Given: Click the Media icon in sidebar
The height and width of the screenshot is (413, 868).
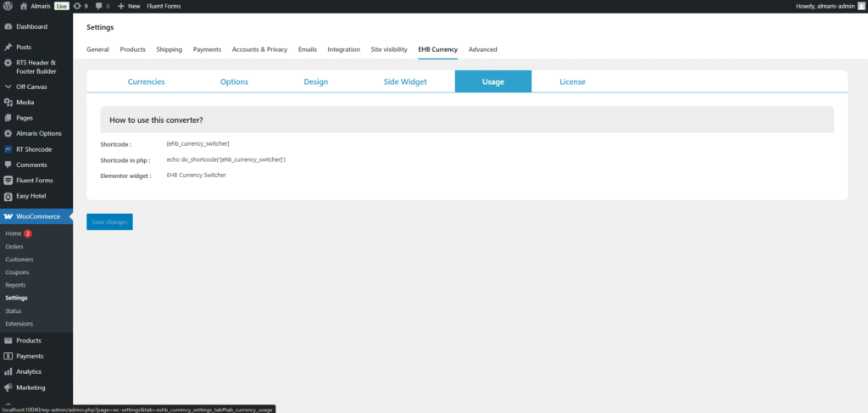Looking at the screenshot, I should pyautogui.click(x=8, y=103).
